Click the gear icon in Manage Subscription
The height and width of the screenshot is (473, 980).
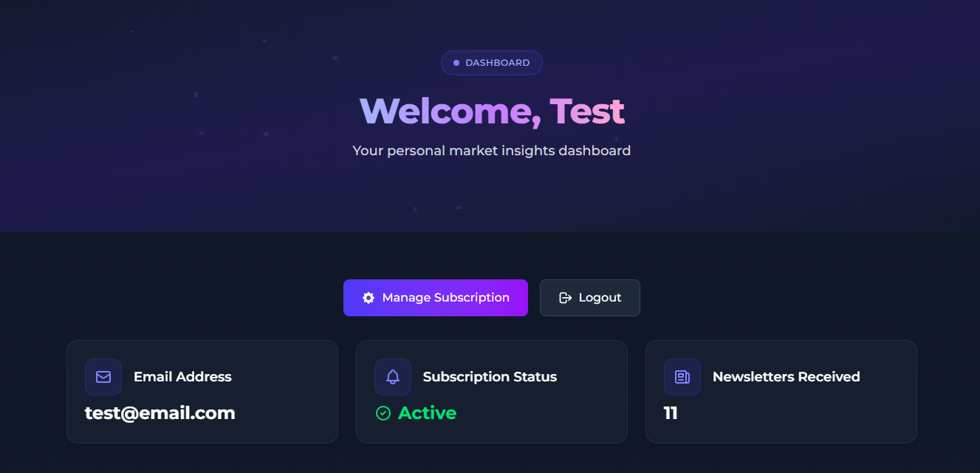369,298
